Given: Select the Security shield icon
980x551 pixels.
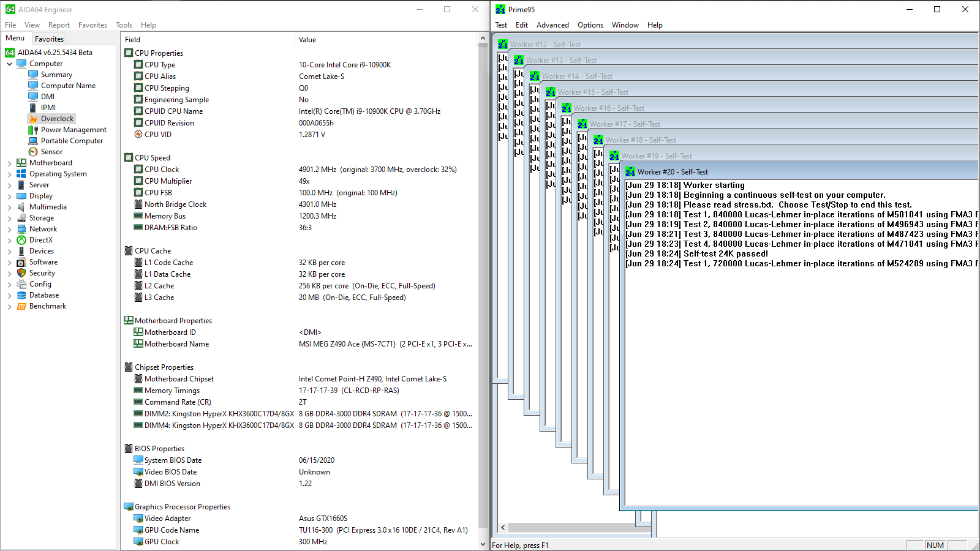Looking at the screenshot, I should click(x=21, y=273).
